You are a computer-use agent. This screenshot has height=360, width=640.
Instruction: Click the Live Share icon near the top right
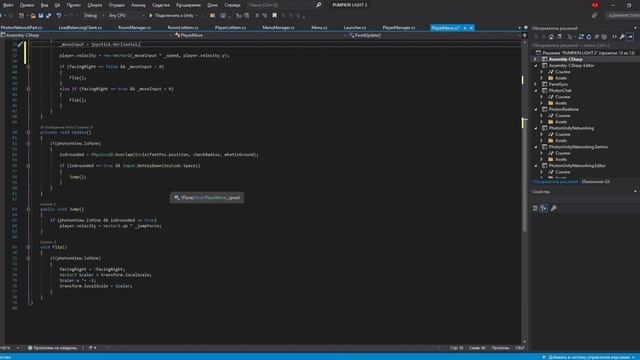pyautogui.click(x=594, y=16)
